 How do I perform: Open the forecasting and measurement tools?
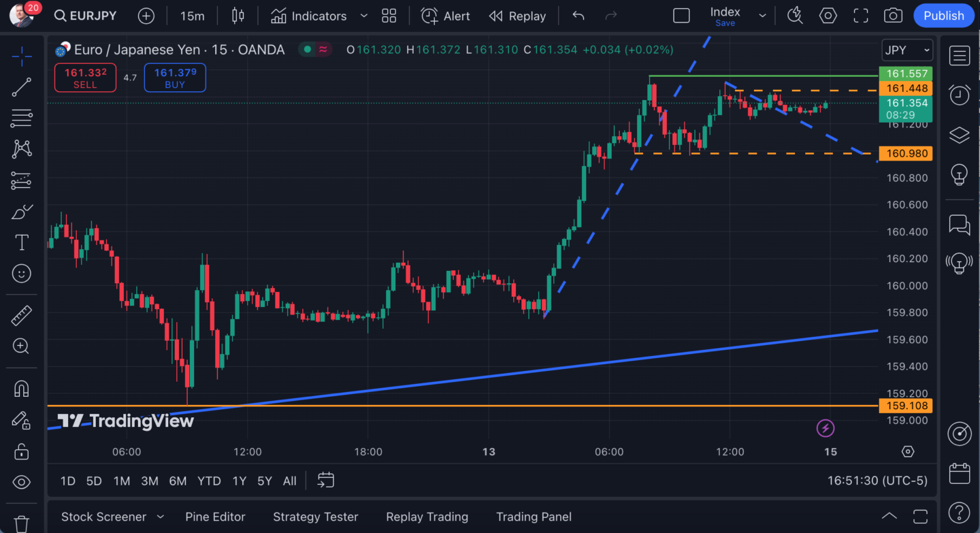[22, 180]
